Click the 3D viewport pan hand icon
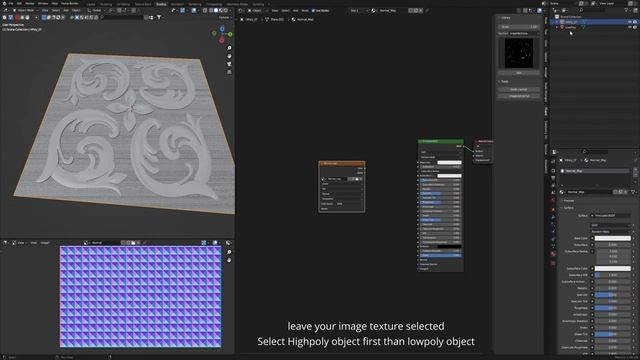Viewport: 640px width, 360px height. point(229,56)
